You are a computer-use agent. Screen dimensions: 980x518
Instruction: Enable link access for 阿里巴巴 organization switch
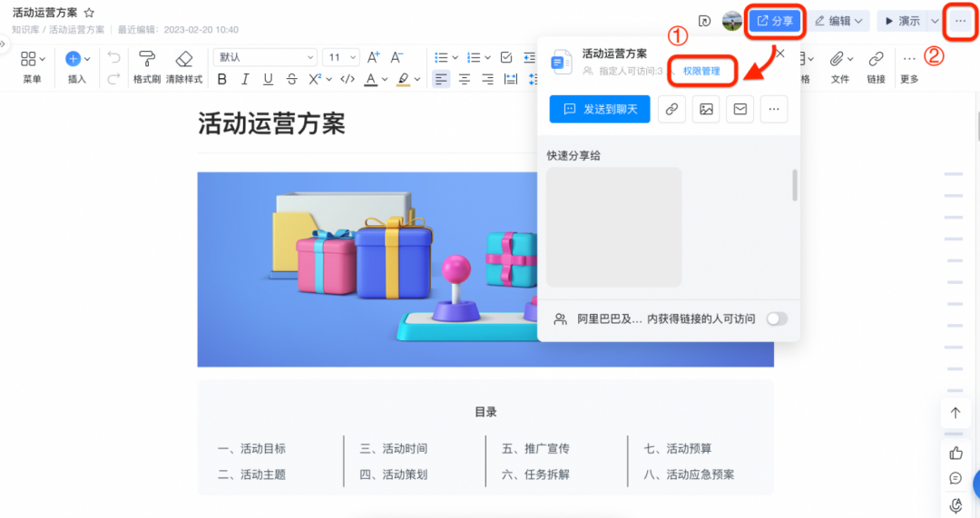click(777, 318)
